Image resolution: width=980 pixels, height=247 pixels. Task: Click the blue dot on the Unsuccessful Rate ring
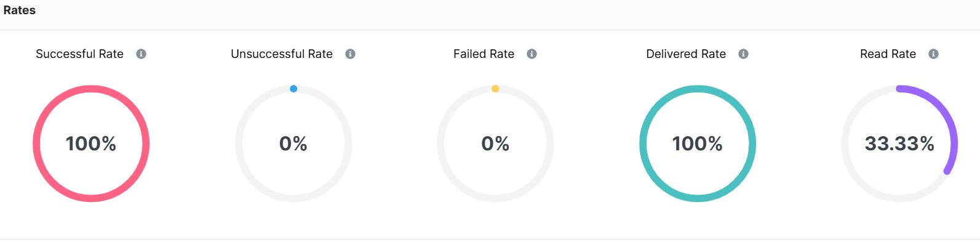[x=293, y=89]
